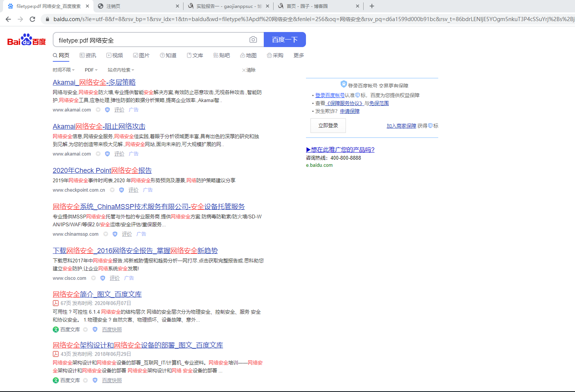Click the shield badge under Akamai_网络安全-多层策略 result
Viewport: 575px width, 392px height.
107,110
